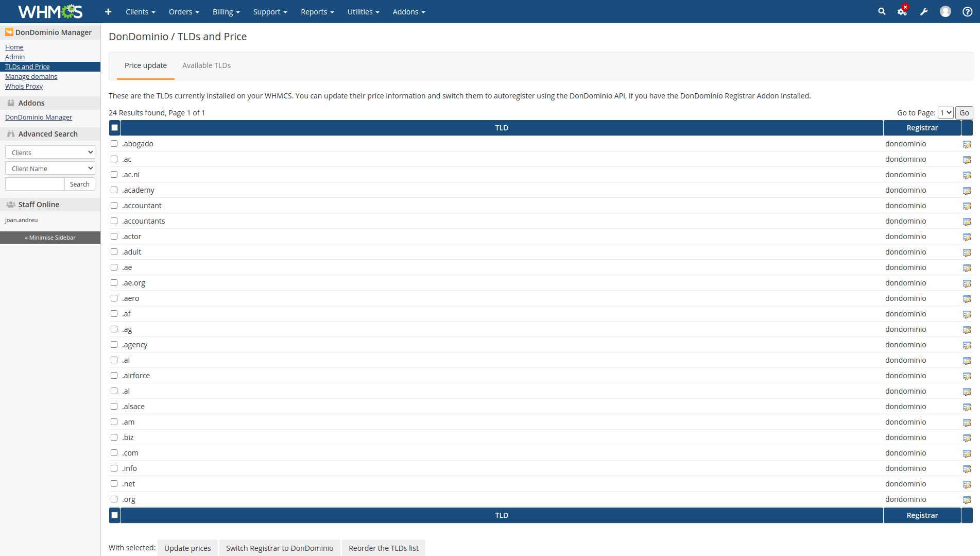The image size is (980, 556).
Task: Expand the Clients menu
Action: [x=141, y=11]
